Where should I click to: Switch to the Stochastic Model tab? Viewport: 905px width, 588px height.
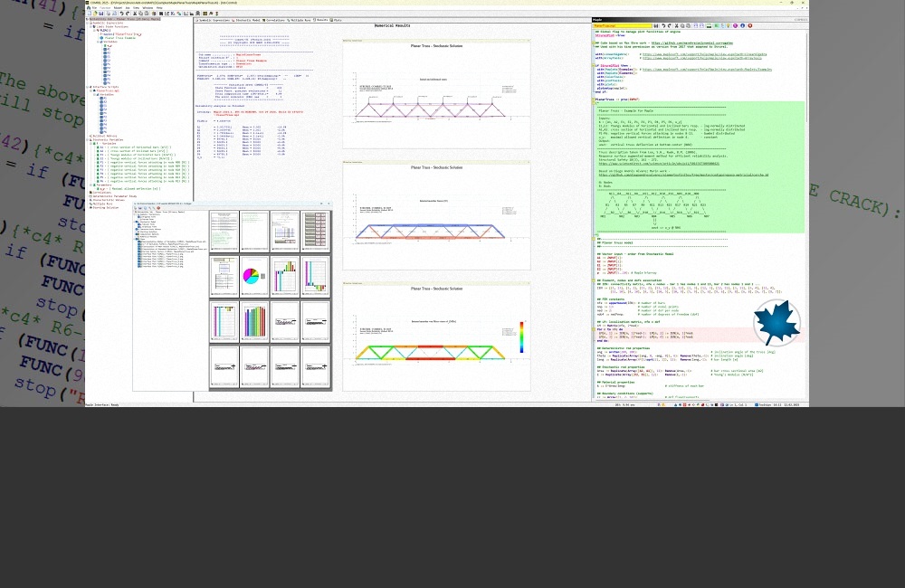244,19
